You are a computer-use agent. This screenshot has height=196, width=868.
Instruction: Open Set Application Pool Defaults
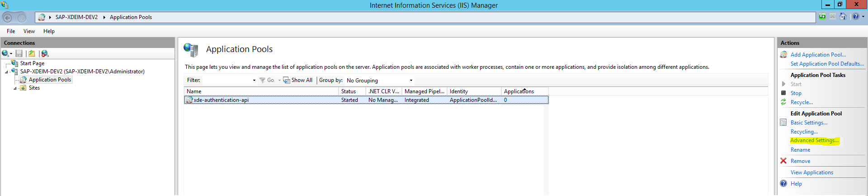click(827, 64)
